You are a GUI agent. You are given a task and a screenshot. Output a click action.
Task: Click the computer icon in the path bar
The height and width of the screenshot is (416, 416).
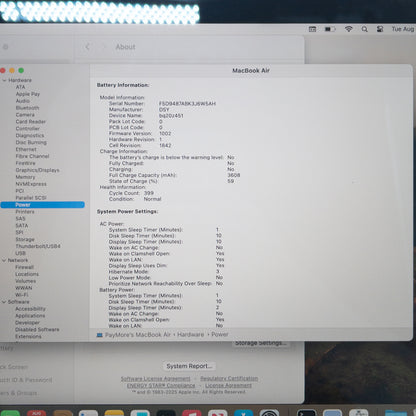point(99,335)
